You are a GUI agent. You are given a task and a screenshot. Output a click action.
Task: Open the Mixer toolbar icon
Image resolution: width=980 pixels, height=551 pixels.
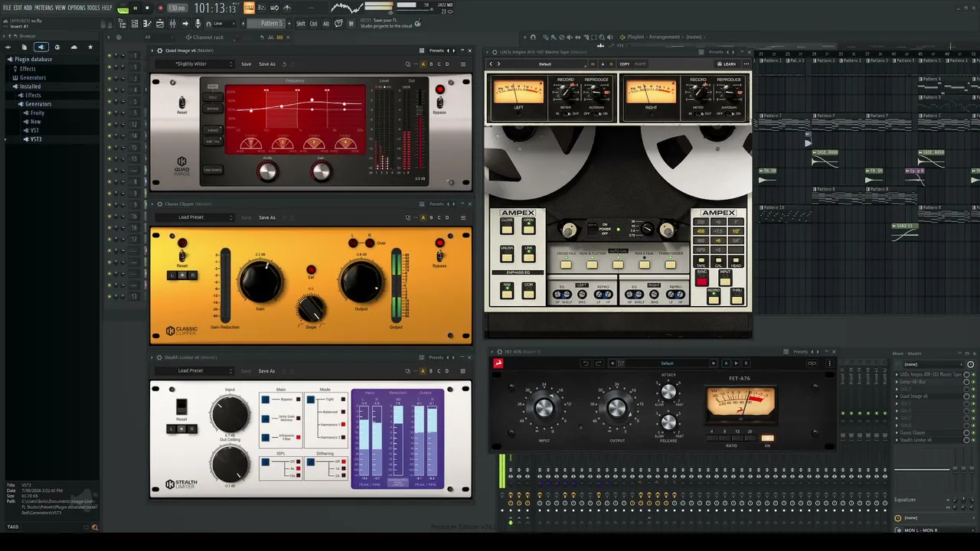tap(172, 24)
